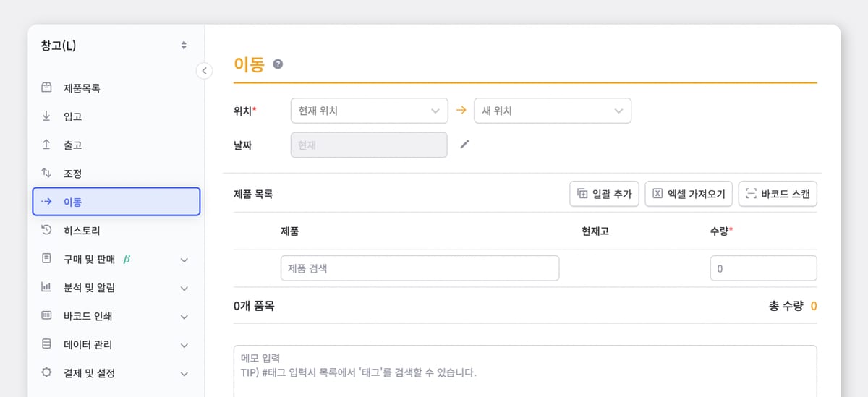Open the 새 위치 dropdown

click(552, 111)
